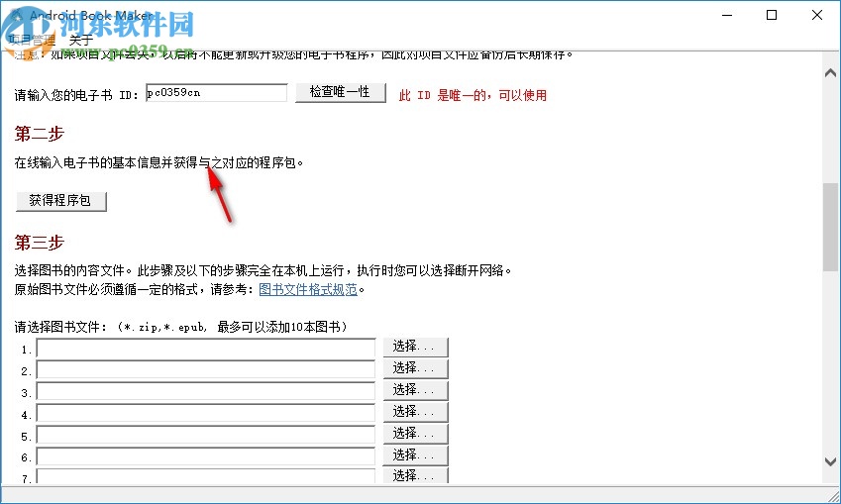Click the 获得程序包 button
This screenshot has width=841, height=504.
[x=61, y=201]
